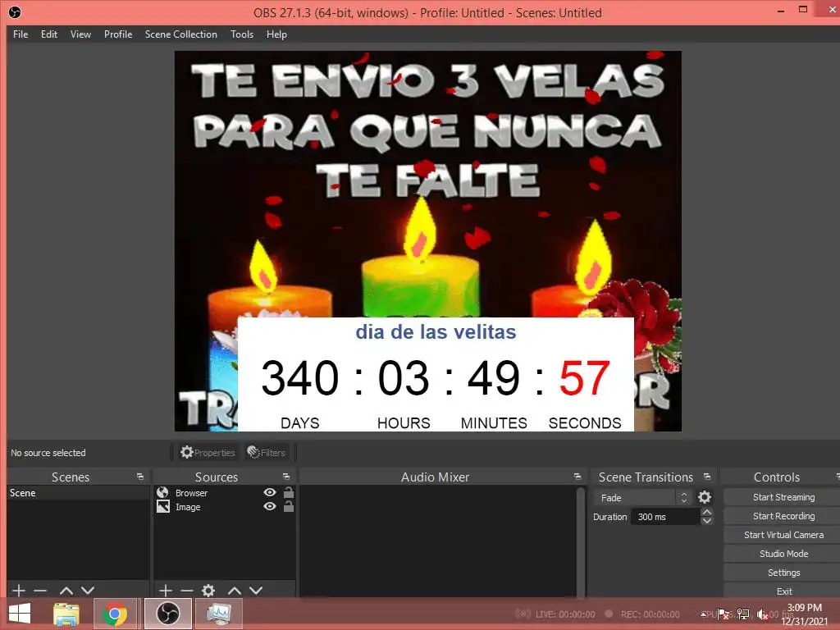This screenshot has height=630, width=840.
Task: Click the network tray icon
Action: 743,614
